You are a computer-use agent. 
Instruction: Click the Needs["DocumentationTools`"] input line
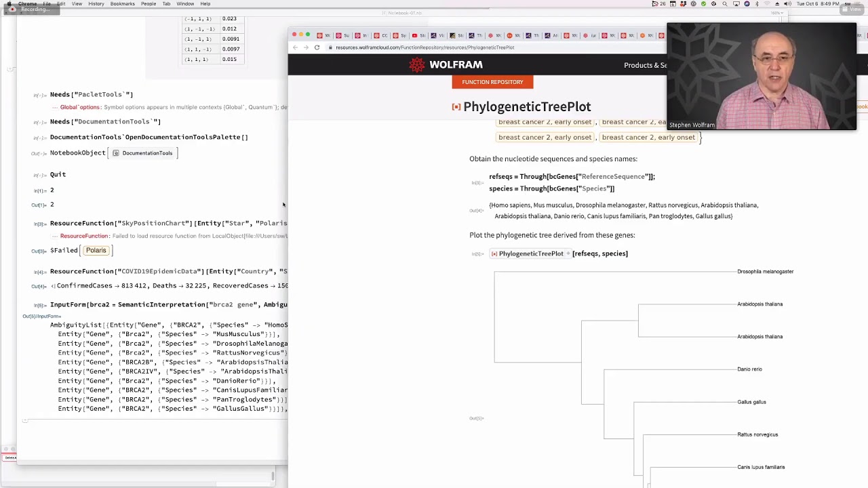click(105, 122)
